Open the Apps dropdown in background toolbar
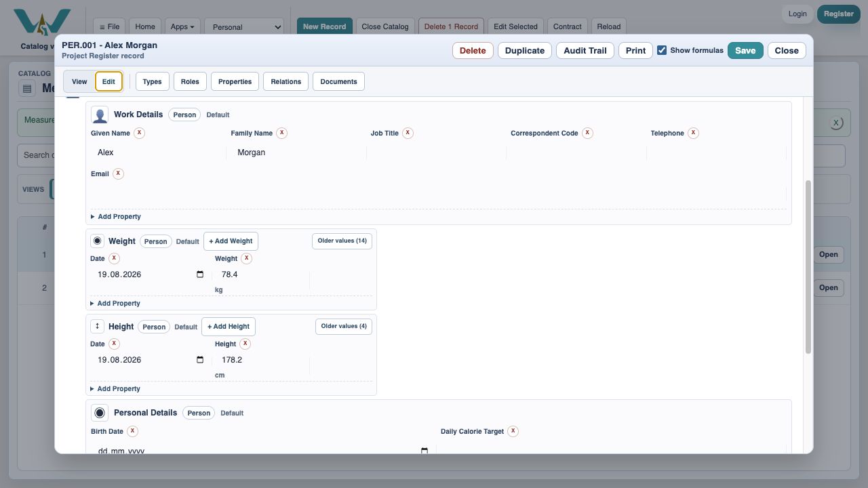Viewport: 868px width, 488px height. pyautogui.click(x=182, y=26)
